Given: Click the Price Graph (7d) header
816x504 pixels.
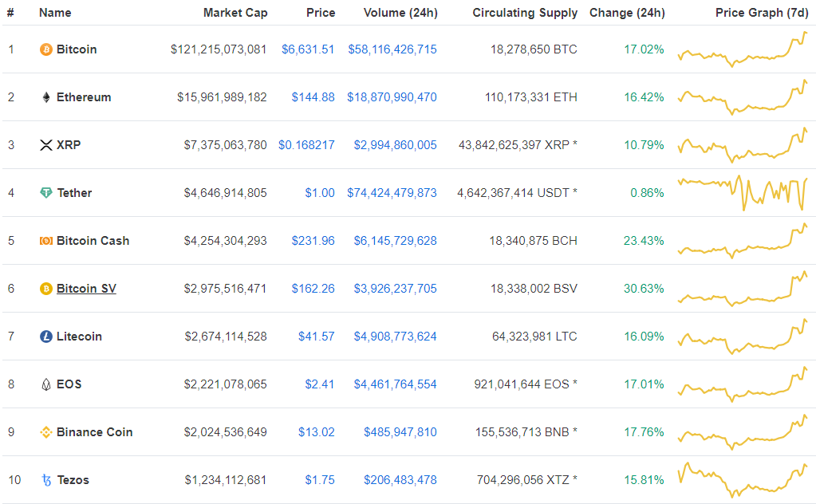Looking at the screenshot, I should coord(762,13).
